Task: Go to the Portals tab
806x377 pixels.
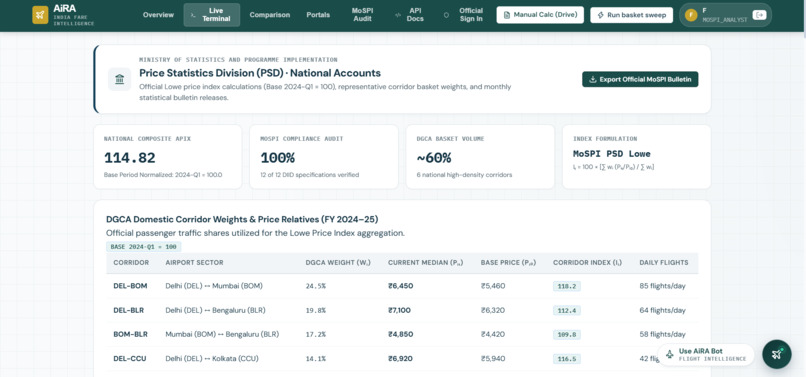Action: tap(318, 15)
